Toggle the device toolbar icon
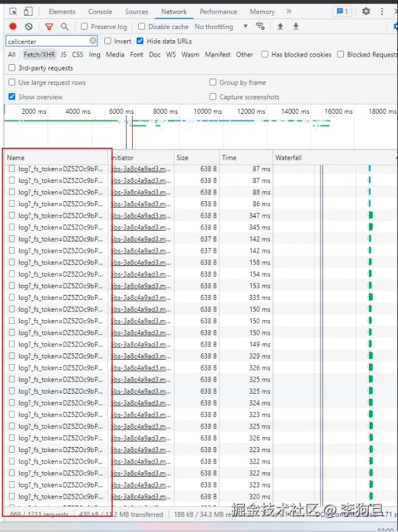This screenshot has height=532, width=398. 28,11
